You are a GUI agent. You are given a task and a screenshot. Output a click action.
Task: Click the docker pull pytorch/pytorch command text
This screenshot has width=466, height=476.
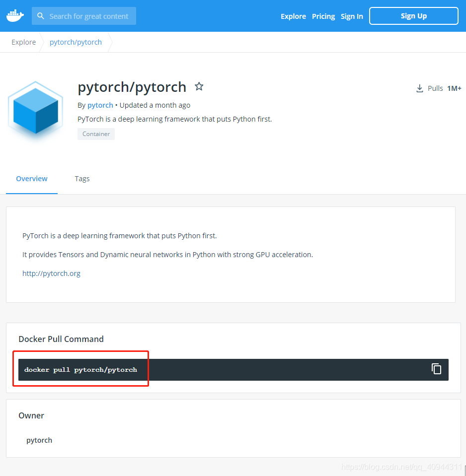click(81, 369)
